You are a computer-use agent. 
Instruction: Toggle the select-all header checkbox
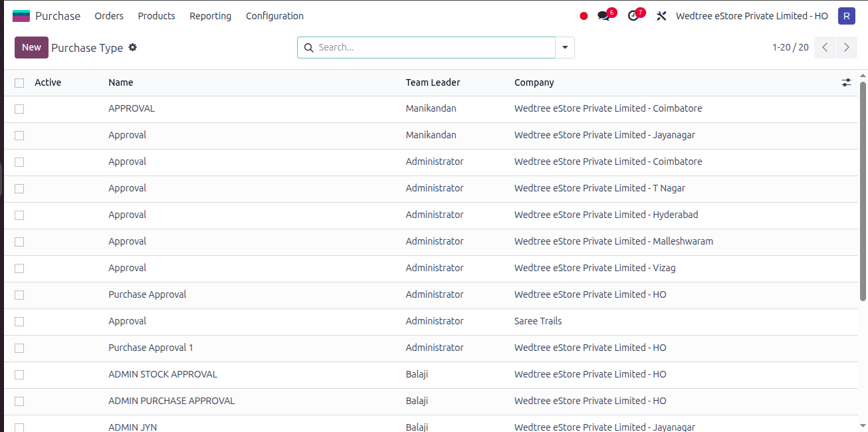pyautogui.click(x=19, y=82)
